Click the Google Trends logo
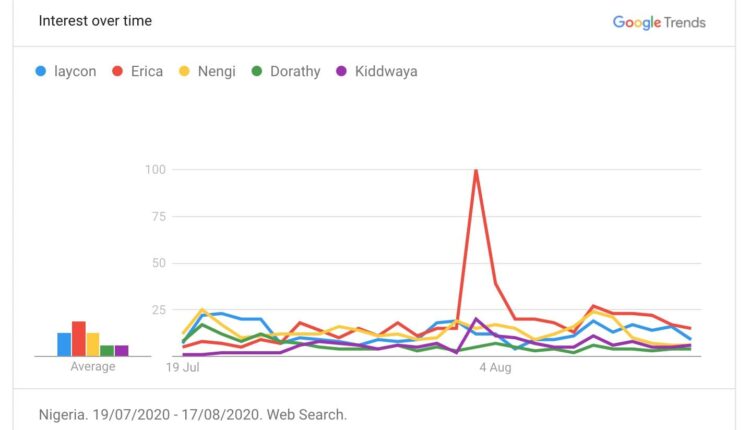The height and width of the screenshot is (430, 750). coord(659,22)
